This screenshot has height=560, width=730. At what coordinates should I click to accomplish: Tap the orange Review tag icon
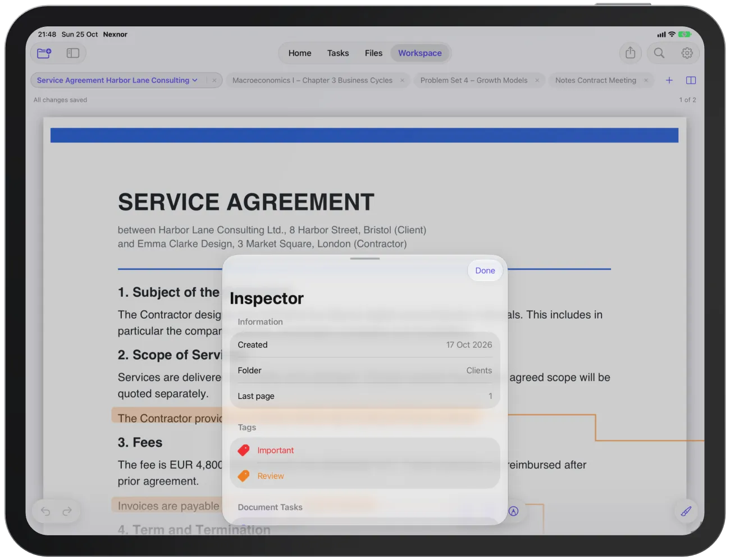click(244, 476)
